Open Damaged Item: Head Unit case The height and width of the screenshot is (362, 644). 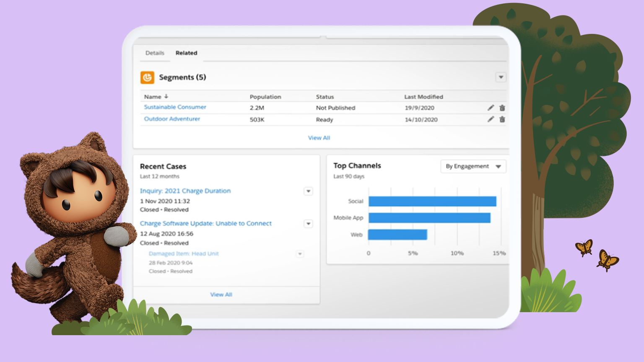pos(184,253)
